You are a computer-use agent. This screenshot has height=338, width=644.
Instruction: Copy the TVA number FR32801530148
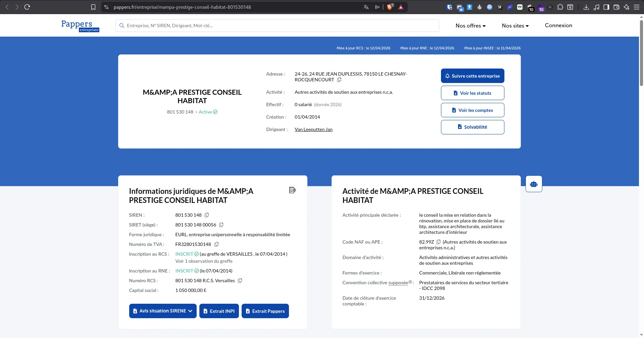tap(216, 244)
